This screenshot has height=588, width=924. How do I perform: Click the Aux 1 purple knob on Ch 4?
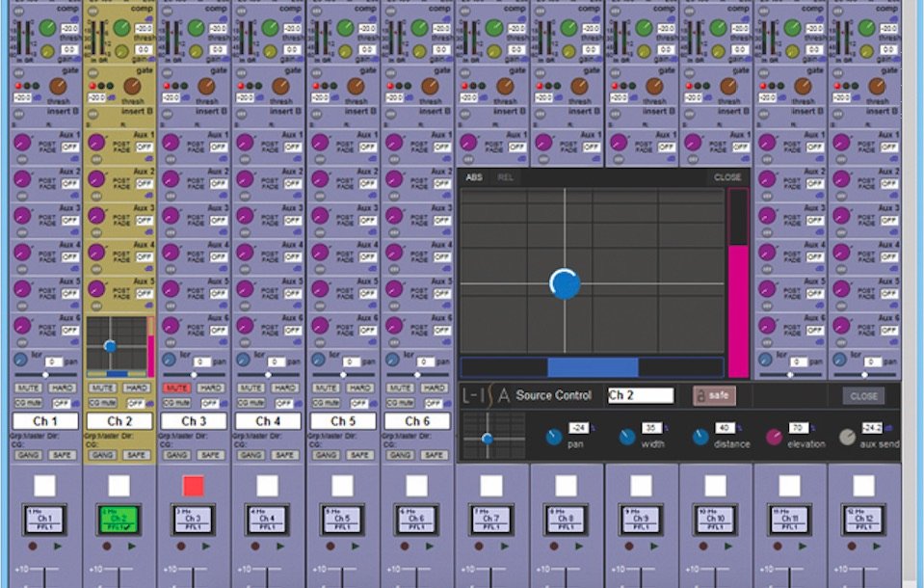tap(245, 143)
